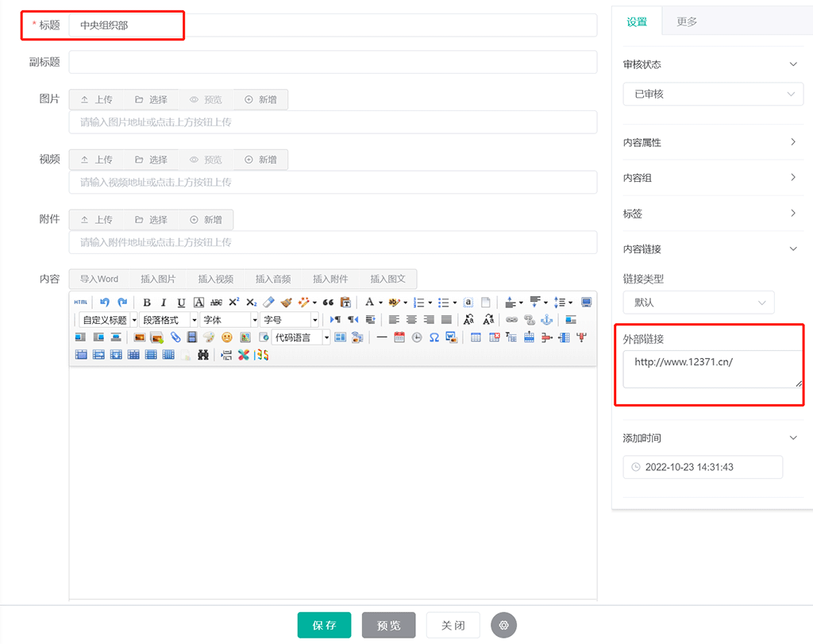Insert an emoticon using the smiley icon
The width and height of the screenshot is (813, 644).
(x=227, y=337)
